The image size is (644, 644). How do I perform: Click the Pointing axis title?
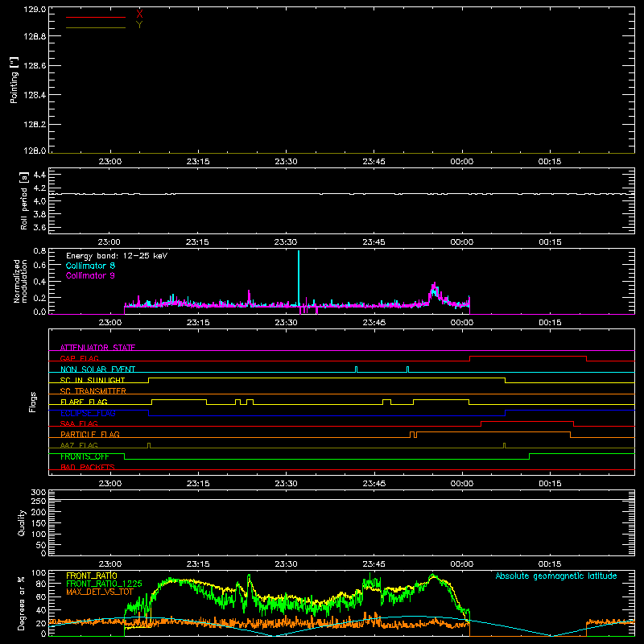[14, 80]
